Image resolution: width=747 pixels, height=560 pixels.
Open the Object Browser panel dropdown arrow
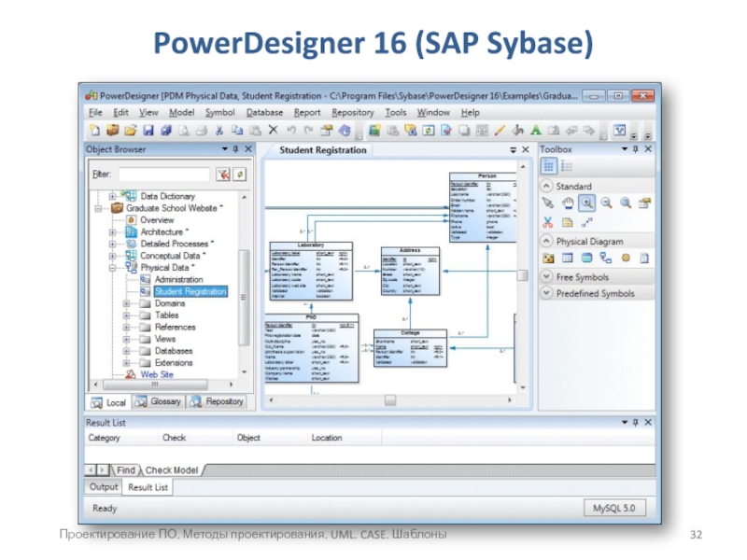(x=224, y=149)
